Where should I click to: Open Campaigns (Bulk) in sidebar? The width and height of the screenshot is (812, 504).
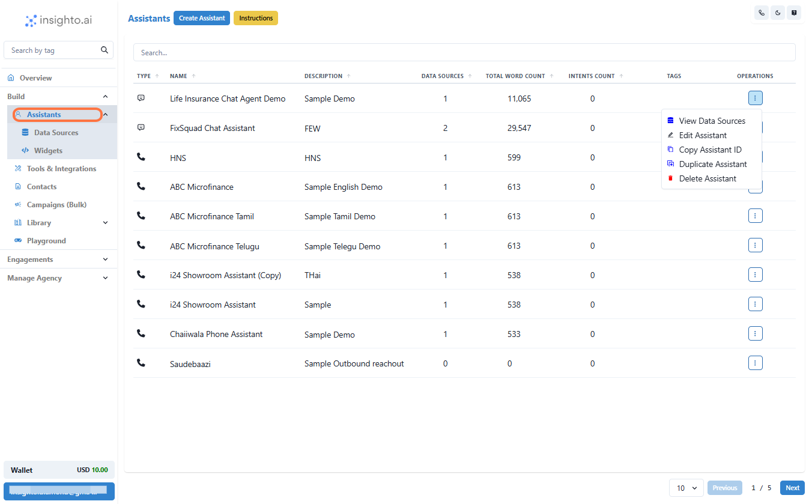coord(56,205)
